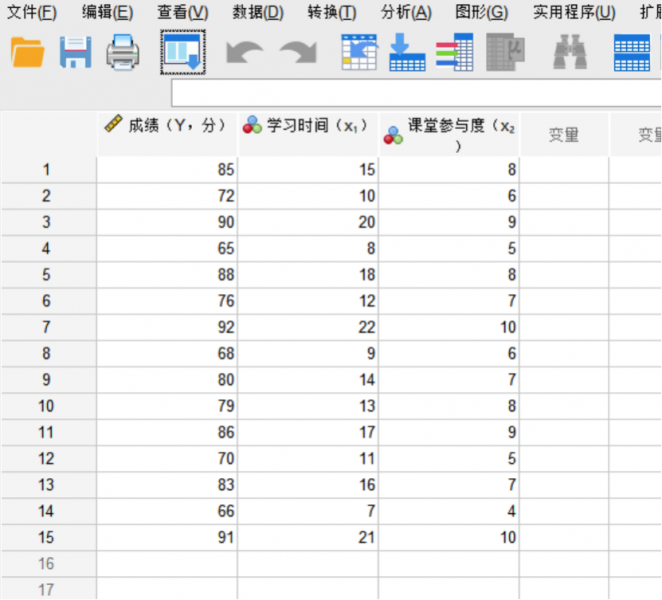Click study time cell 16 in row 13
This screenshot has height=600, width=662.
pos(308,485)
